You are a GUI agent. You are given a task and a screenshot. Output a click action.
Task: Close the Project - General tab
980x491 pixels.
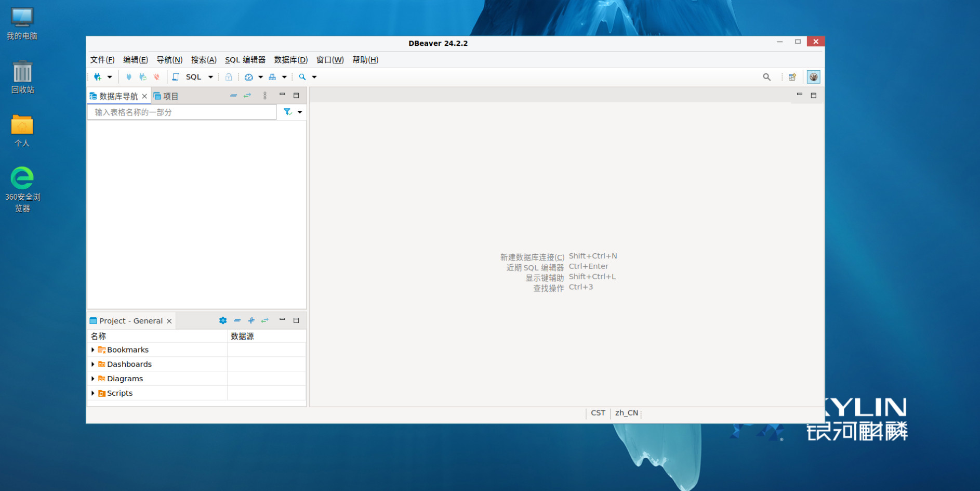pyautogui.click(x=169, y=321)
